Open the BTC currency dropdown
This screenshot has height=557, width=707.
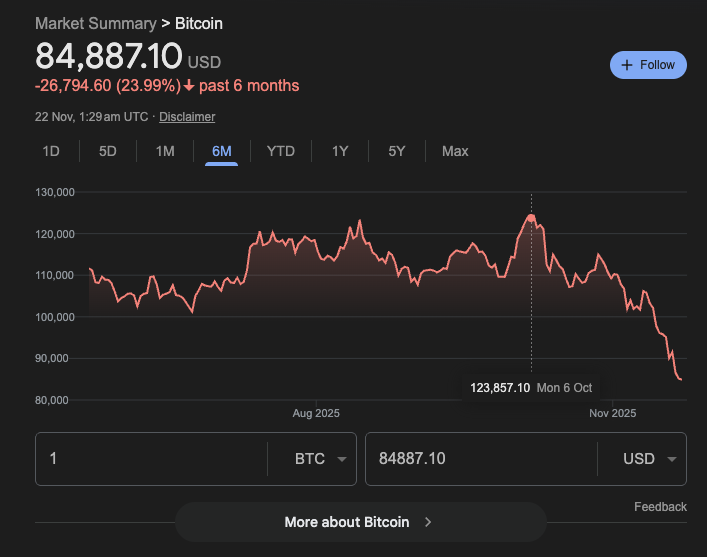(x=321, y=459)
